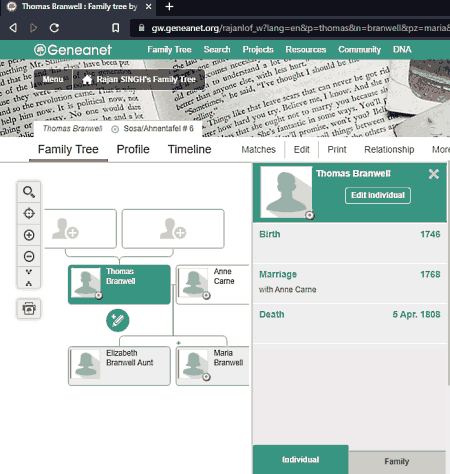Switch to Profile tab
This screenshot has height=474, width=450.
(133, 149)
